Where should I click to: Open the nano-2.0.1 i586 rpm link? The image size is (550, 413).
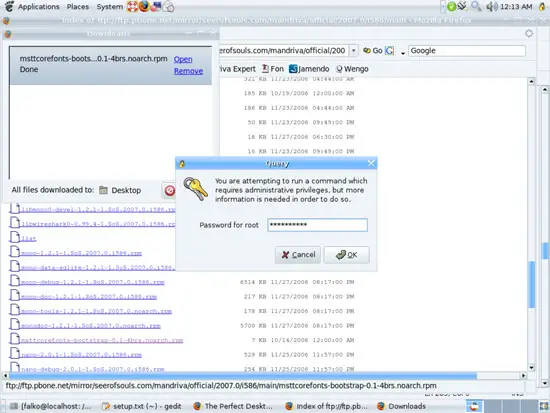(x=81, y=355)
